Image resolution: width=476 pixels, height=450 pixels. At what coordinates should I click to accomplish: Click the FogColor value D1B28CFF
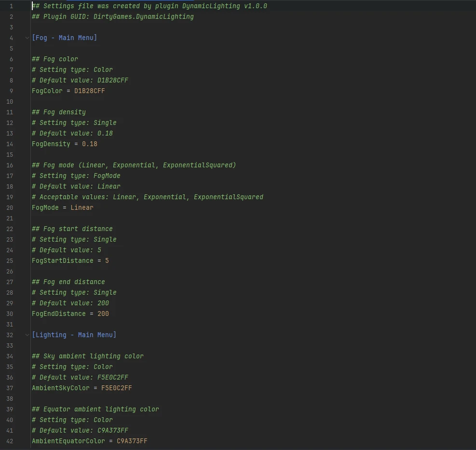coord(90,91)
